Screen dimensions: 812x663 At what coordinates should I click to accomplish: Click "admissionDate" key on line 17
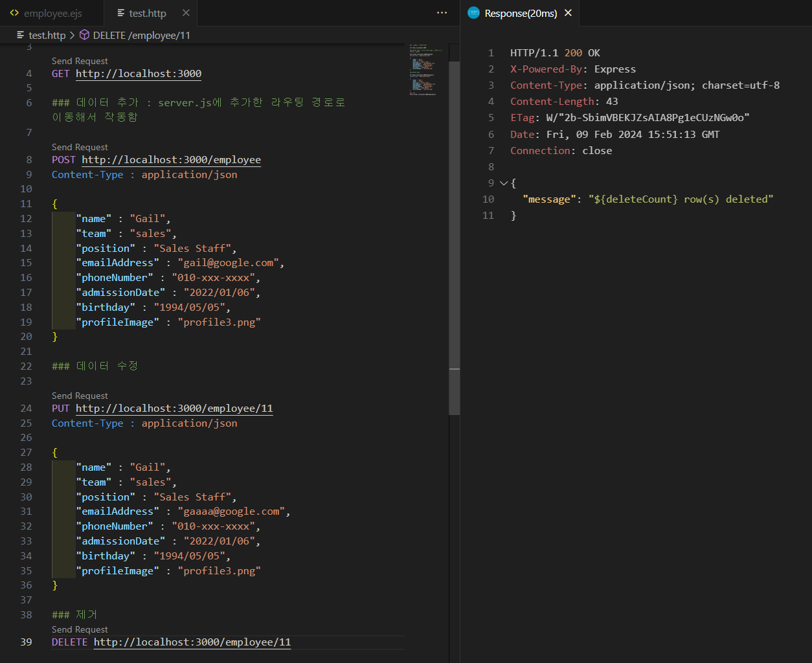[x=120, y=293]
